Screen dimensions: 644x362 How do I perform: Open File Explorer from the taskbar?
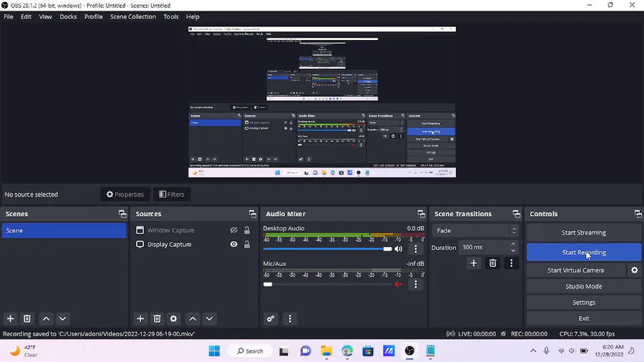[326, 351]
